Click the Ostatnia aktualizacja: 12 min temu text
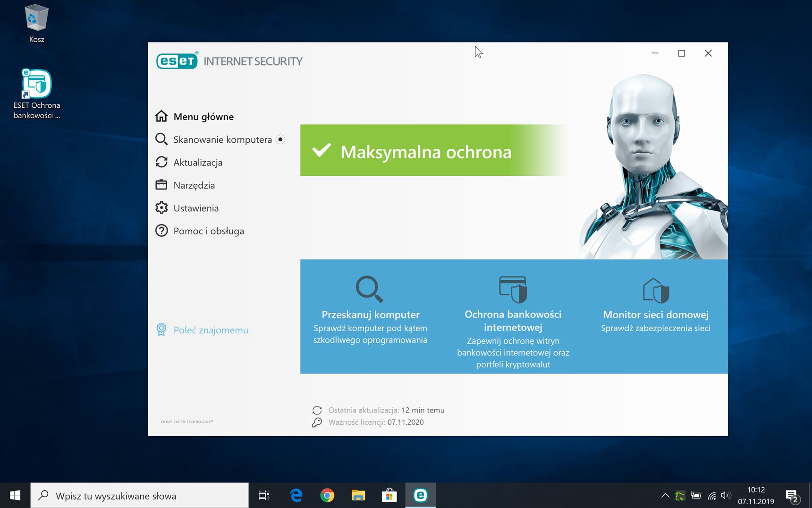The width and height of the screenshot is (812, 508). click(x=386, y=410)
